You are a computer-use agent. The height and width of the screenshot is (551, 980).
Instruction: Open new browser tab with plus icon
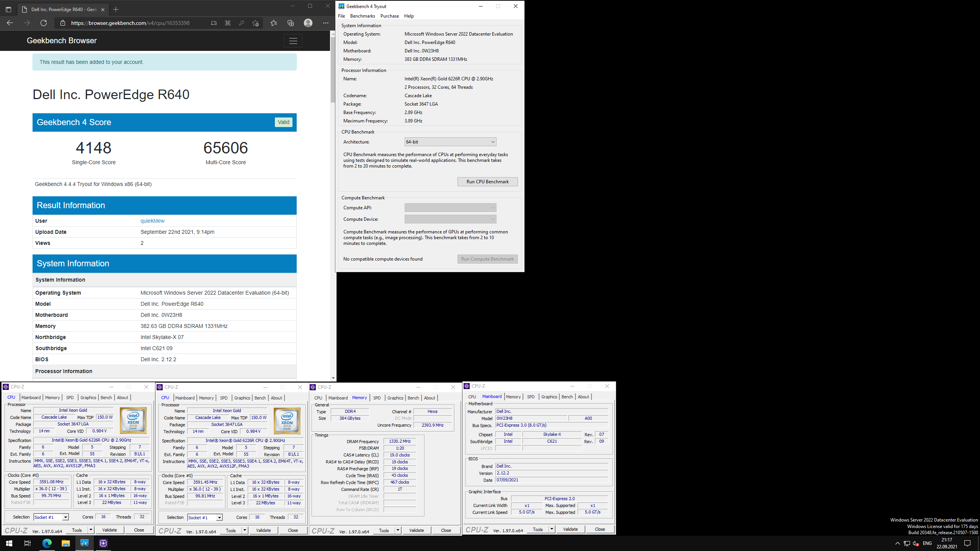116,9
